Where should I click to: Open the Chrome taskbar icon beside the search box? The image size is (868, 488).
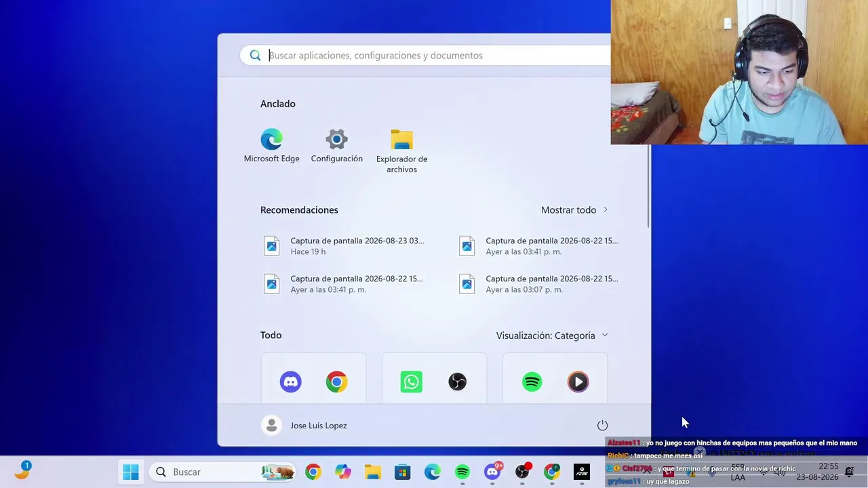pyautogui.click(x=313, y=472)
